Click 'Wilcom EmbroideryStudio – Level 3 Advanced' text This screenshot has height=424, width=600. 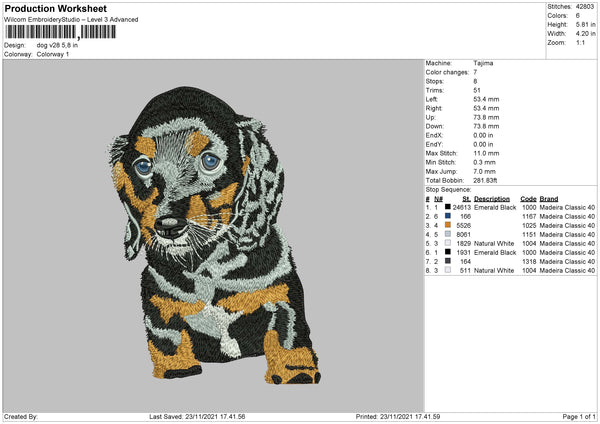(71, 20)
